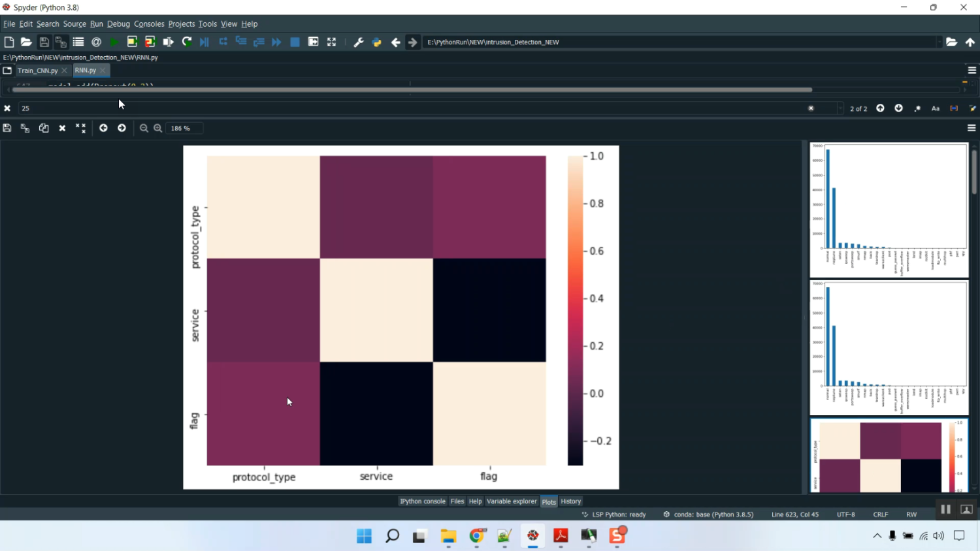Screen dimensions: 980x551
Task: Toggle regular expression search option
Action: click(x=917, y=108)
